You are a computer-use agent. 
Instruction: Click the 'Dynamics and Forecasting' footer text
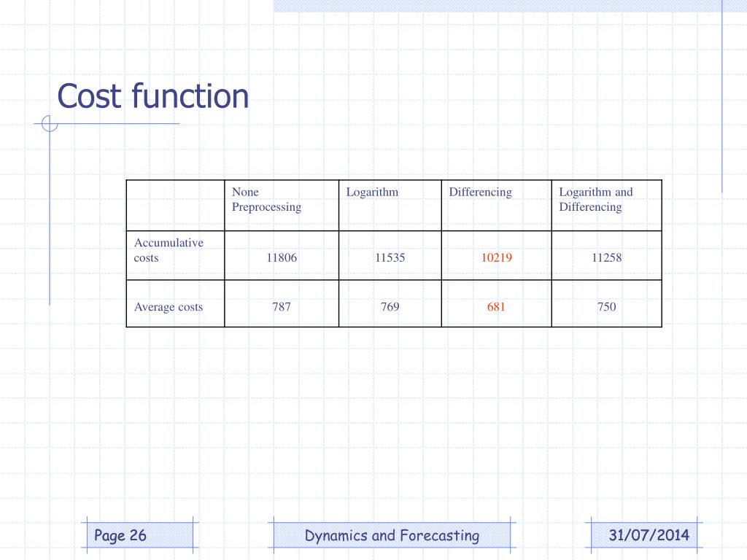392,536
